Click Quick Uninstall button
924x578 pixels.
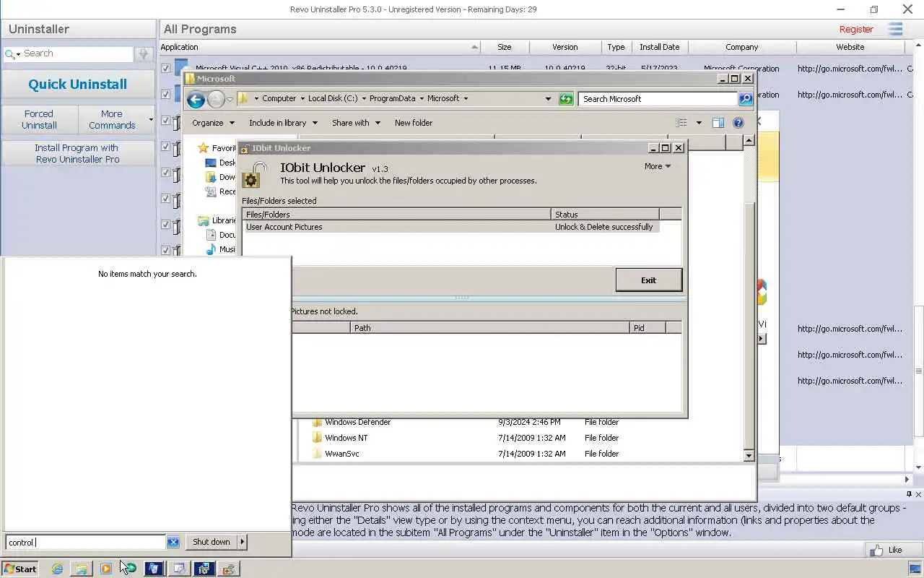78,85
